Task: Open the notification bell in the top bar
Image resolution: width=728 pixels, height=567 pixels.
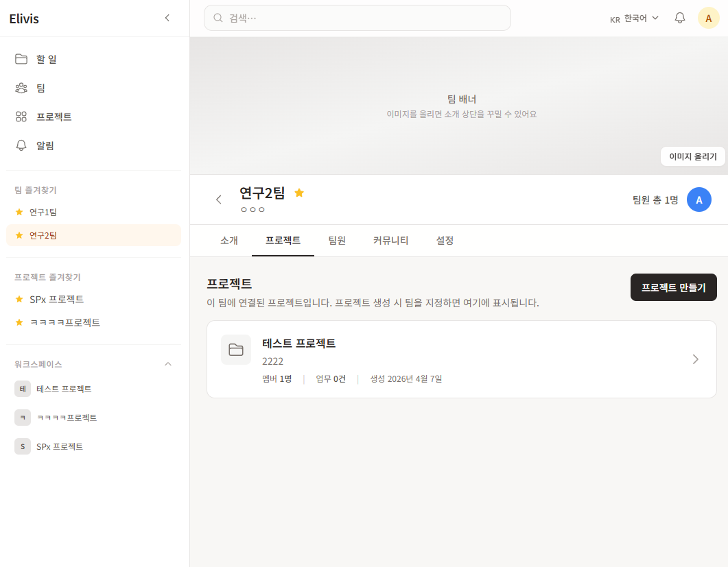Action: 680,19
